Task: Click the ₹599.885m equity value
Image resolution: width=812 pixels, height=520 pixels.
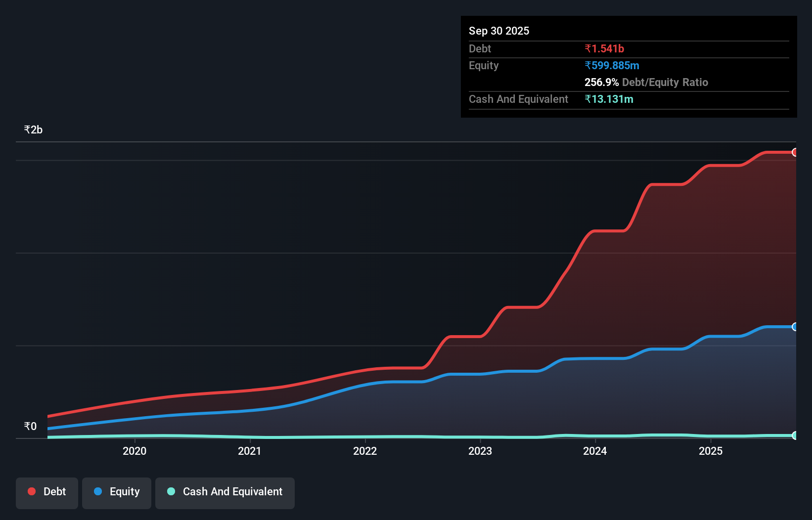Action: coord(612,65)
